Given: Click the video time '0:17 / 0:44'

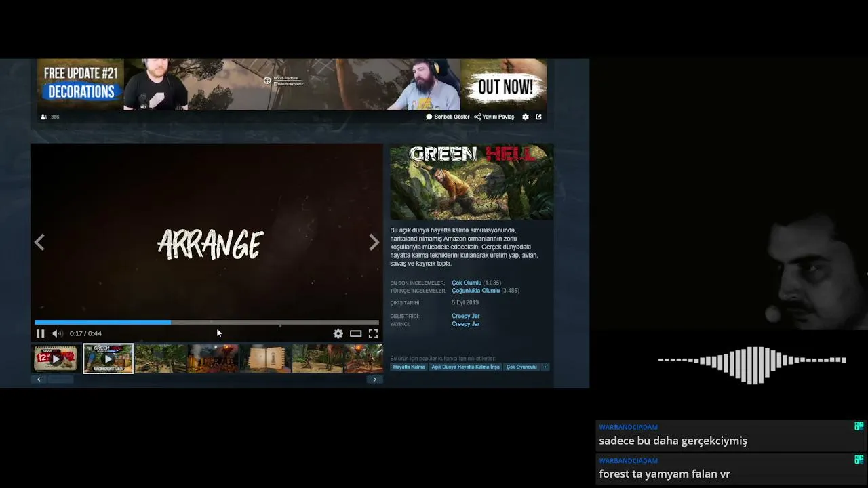Looking at the screenshot, I should point(85,333).
